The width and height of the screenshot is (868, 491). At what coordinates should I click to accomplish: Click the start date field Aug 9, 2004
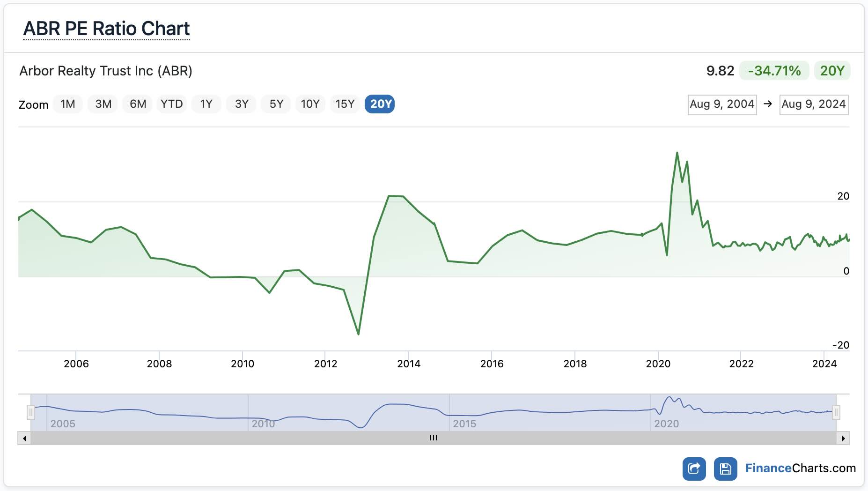pos(722,104)
